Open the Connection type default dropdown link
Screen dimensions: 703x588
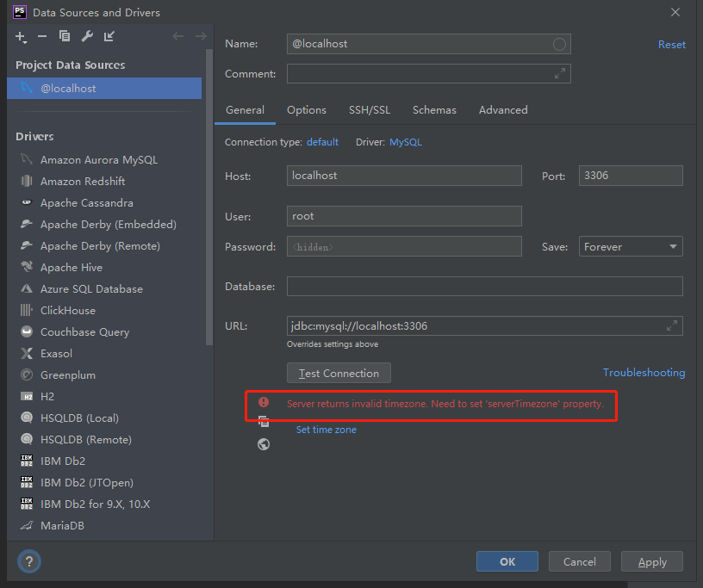pyautogui.click(x=322, y=142)
